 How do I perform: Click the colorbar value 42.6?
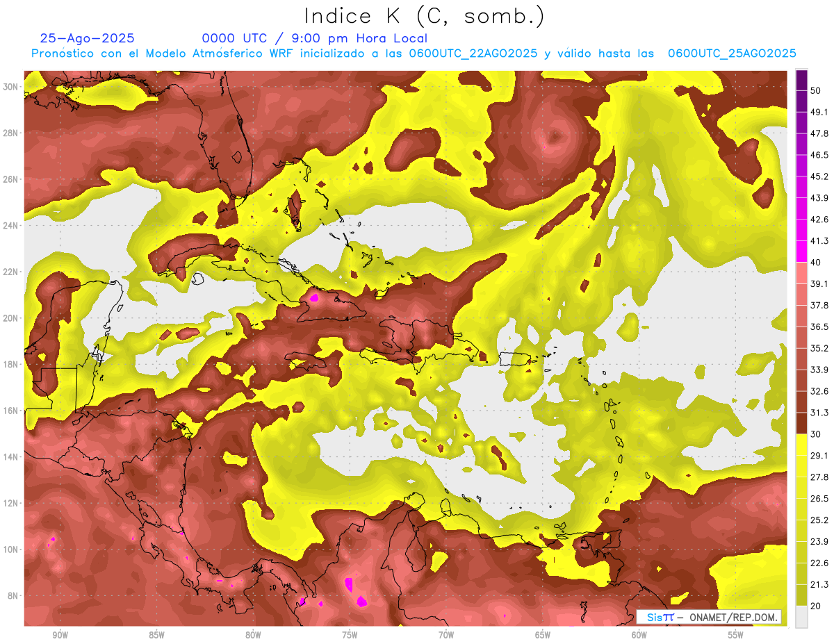pyautogui.click(x=819, y=219)
